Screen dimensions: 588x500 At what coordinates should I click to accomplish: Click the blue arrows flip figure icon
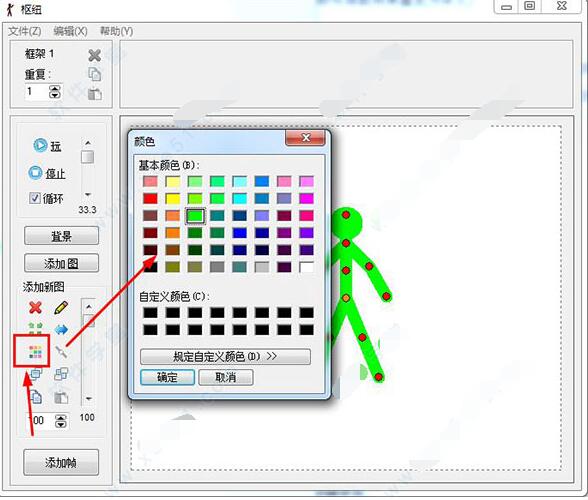pyautogui.click(x=61, y=330)
